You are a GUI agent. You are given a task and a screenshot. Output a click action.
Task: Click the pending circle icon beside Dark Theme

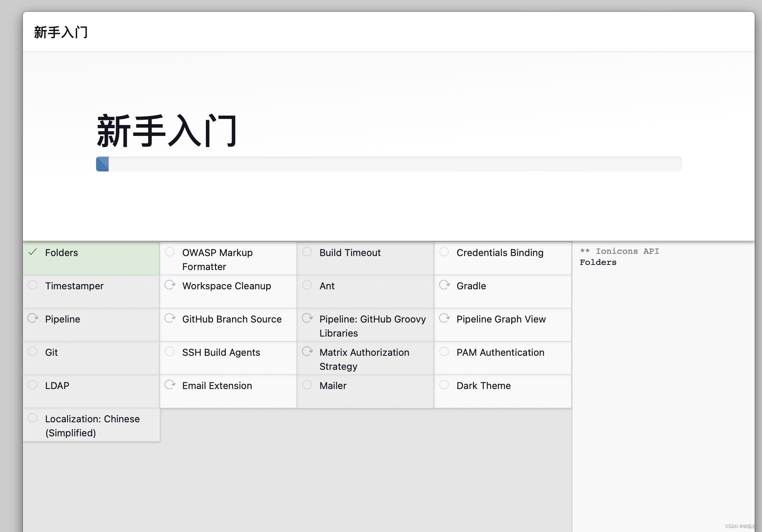pos(444,385)
